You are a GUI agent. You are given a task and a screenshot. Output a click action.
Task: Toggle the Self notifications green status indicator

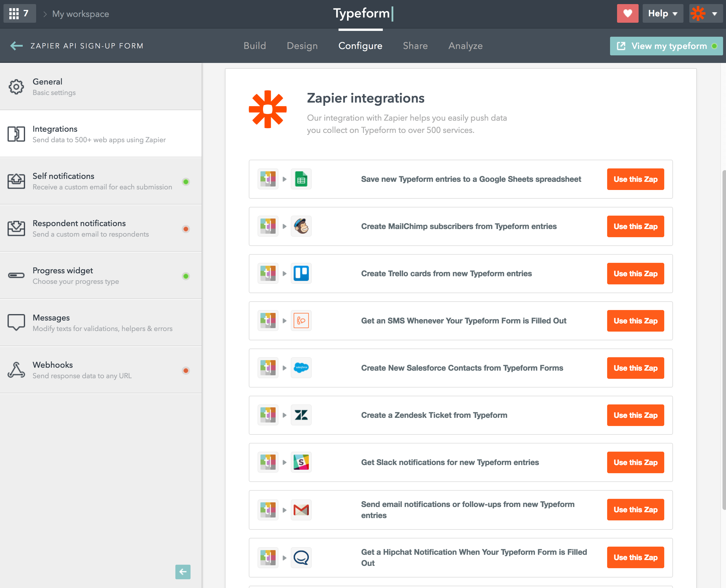[x=187, y=181]
